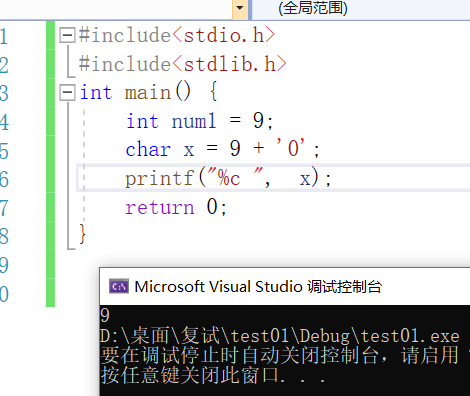Click the int keyword before main
Screen dimensions: 470x396
[96, 92]
